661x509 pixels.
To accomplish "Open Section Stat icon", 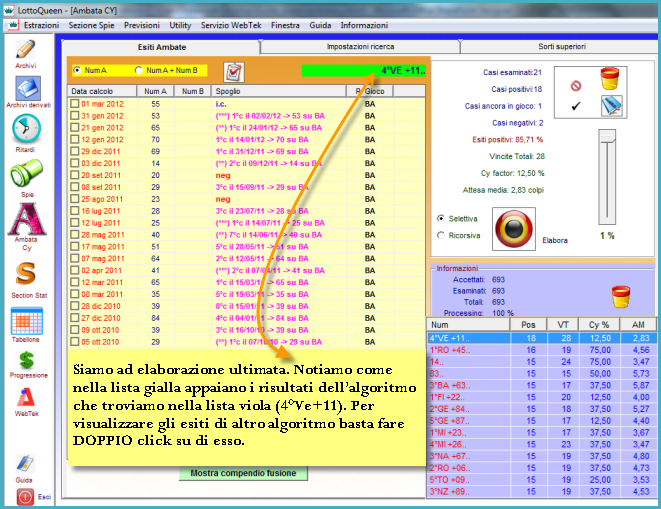I will (x=26, y=274).
